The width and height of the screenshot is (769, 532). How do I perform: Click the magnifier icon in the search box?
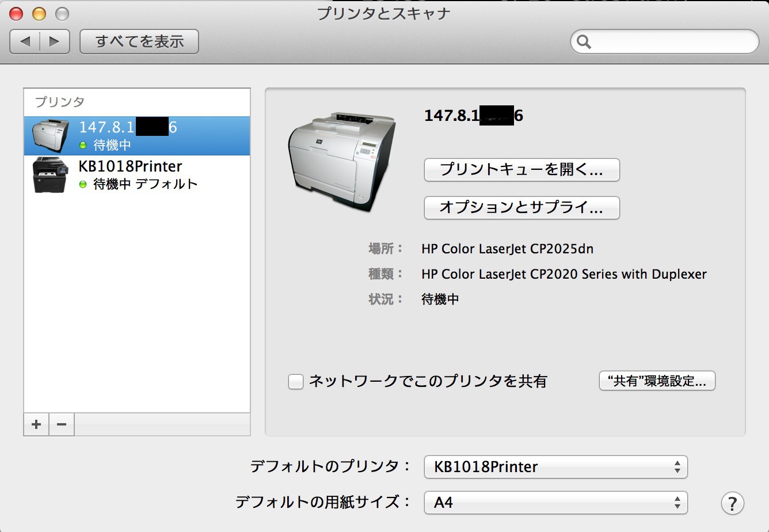584,42
